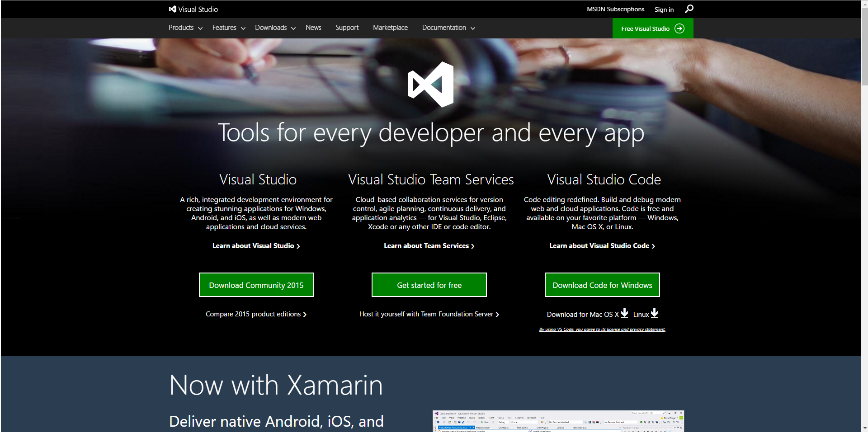
Task: Open Learn about Visual Studio Code link
Action: [602, 246]
